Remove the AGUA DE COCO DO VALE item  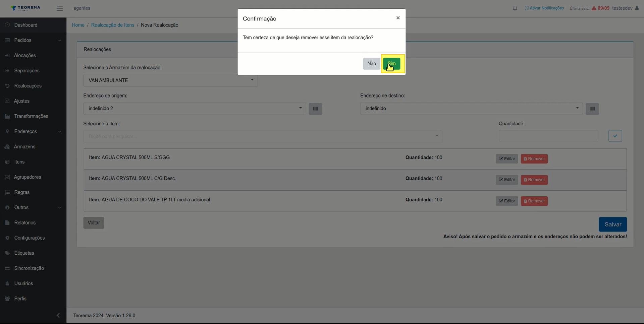click(534, 201)
